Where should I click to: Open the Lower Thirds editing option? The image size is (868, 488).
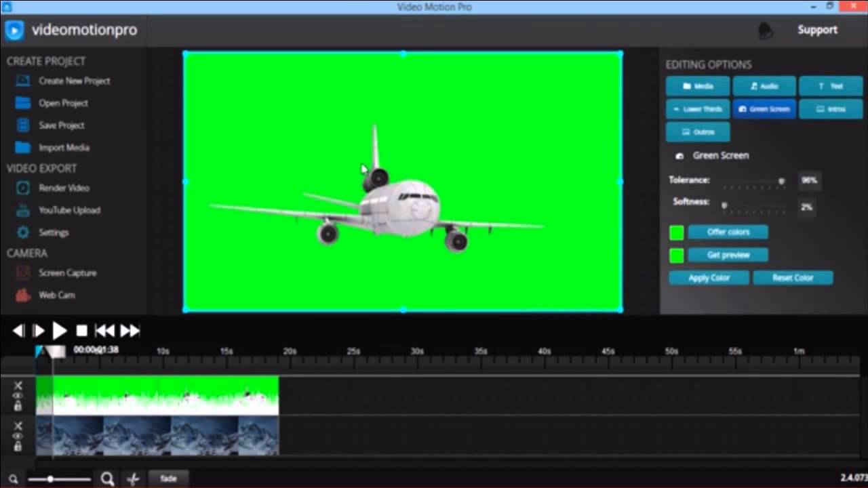(698, 109)
